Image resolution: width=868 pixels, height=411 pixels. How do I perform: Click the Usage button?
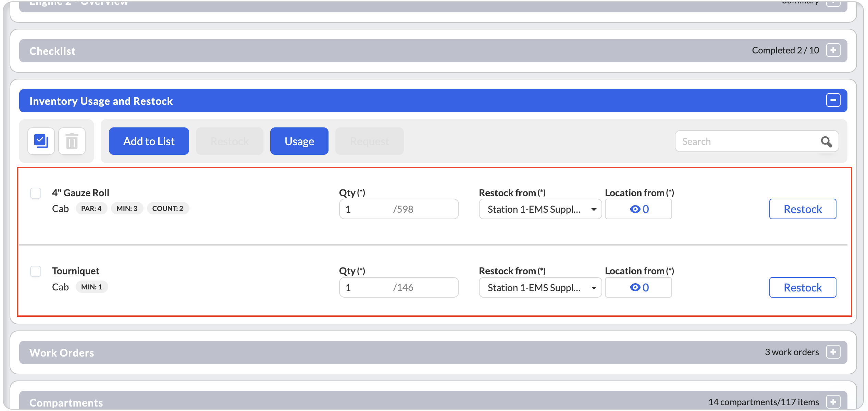pyautogui.click(x=299, y=141)
